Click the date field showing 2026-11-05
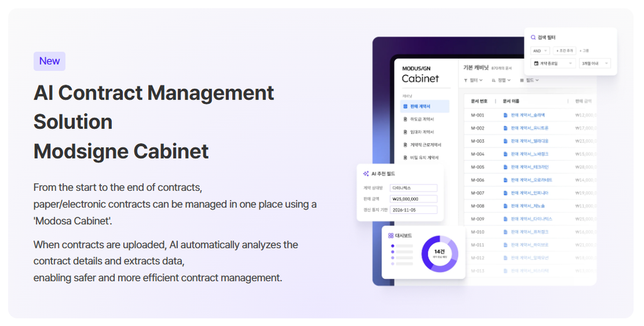 coord(413,210)
